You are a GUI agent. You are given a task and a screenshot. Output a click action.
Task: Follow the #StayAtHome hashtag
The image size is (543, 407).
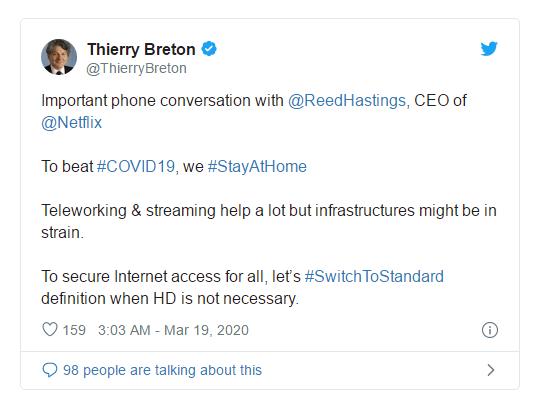tap(257, 167)
